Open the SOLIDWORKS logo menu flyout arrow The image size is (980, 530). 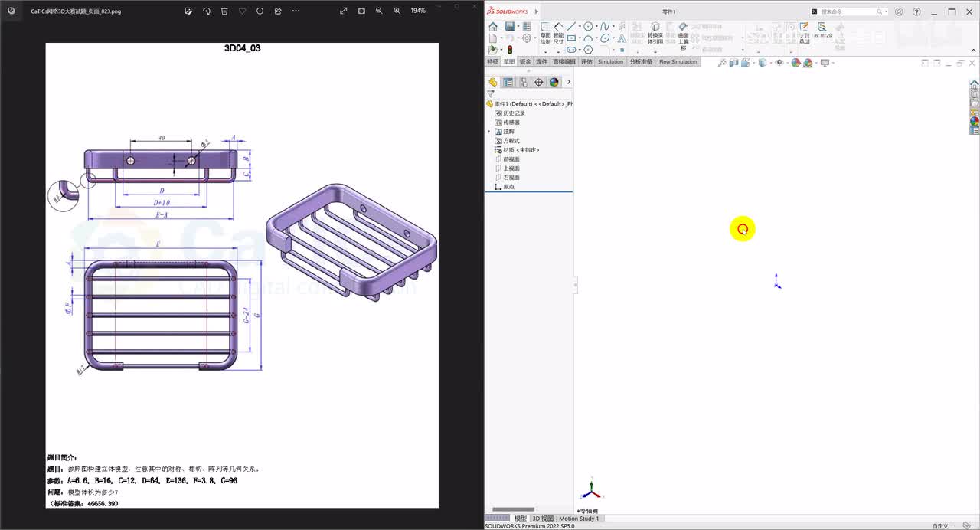coord(537,11)
